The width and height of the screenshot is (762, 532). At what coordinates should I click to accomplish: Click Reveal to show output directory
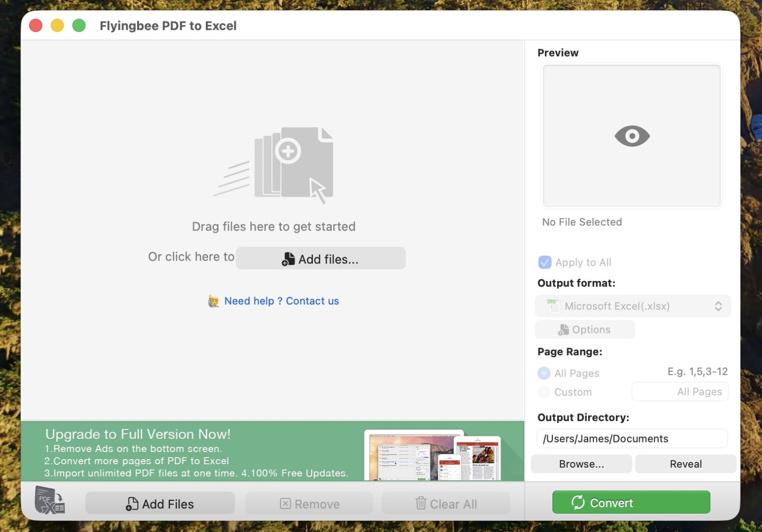pyautogui.click(x=685, y=464)
